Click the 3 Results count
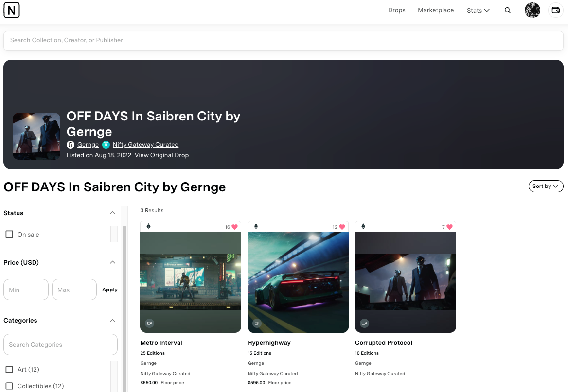 pos(152,210)
